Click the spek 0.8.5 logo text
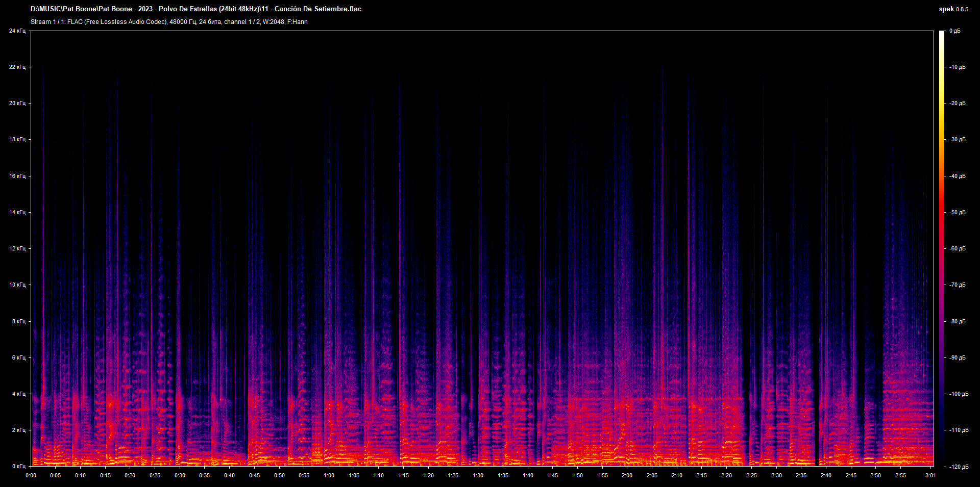Screen dimensions: 980x487 pos(953,9)
